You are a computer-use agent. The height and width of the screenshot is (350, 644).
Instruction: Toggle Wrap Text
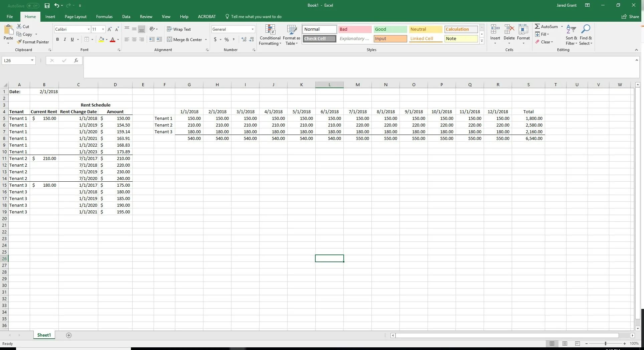(179, 29)
